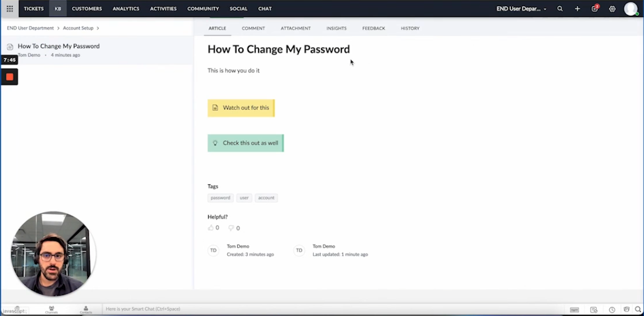This screenshot has height=316, width=644.
Task: Click the clock icon in bottom bar
Action: [x=612, y=310]
